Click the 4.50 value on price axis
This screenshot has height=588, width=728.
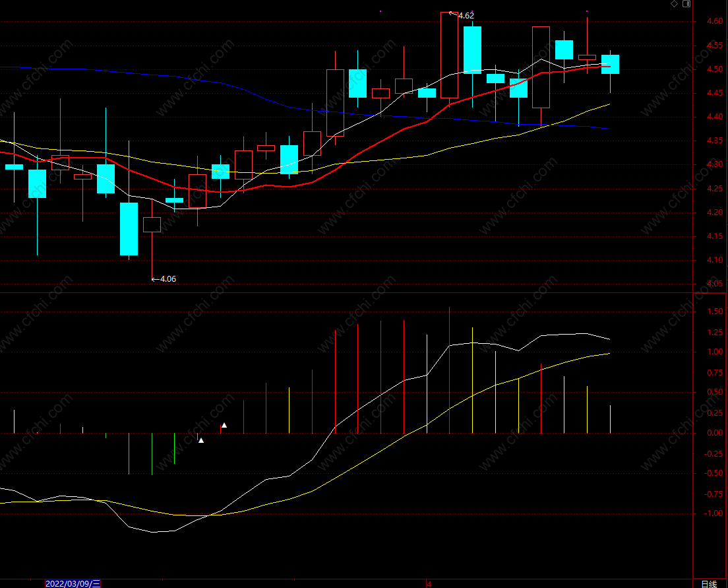pos(715,69)
